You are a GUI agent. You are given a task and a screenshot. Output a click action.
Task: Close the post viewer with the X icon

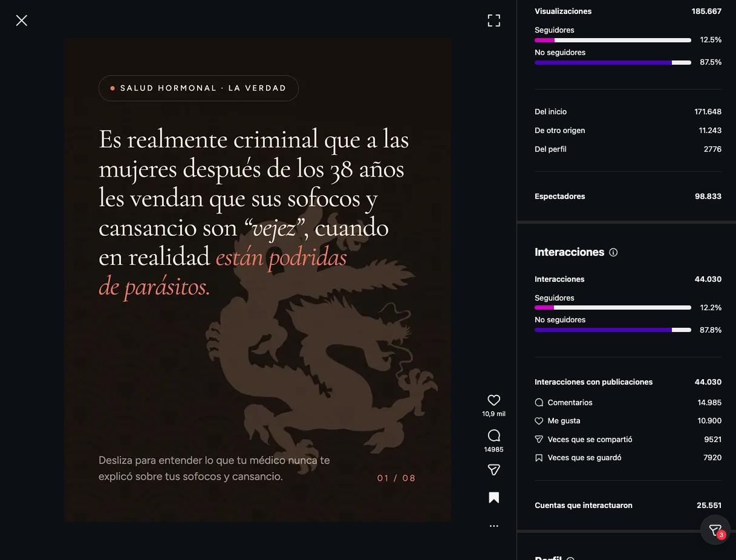click(22, 21)
